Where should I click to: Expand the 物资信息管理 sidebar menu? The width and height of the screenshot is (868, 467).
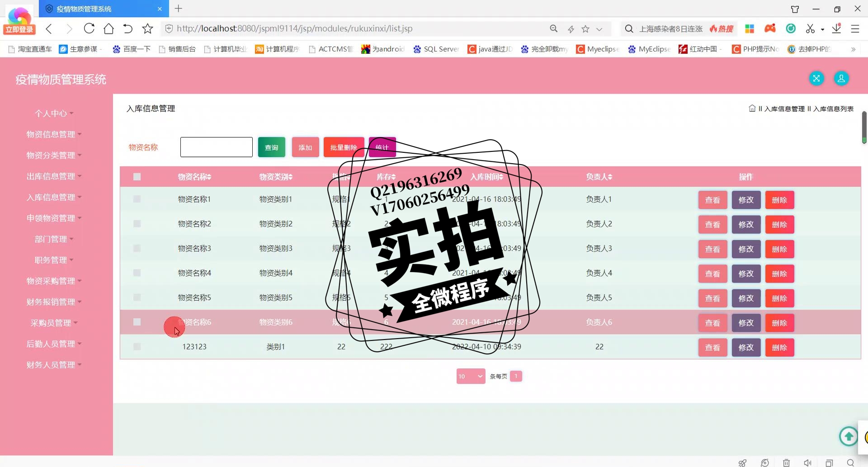pos(54,134)
